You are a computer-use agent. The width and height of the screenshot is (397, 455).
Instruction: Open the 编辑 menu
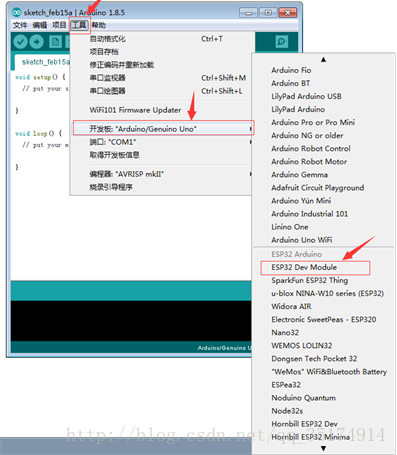point(40,25)
